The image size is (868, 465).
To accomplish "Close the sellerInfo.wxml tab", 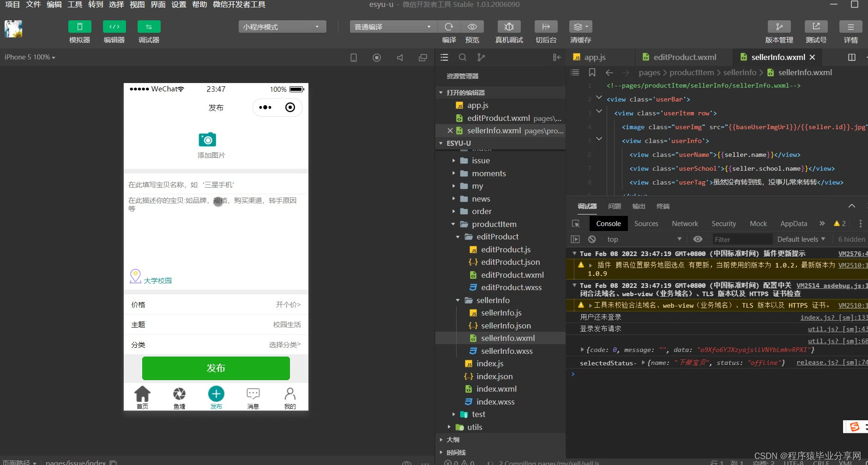I will click(x=812, y=57).
